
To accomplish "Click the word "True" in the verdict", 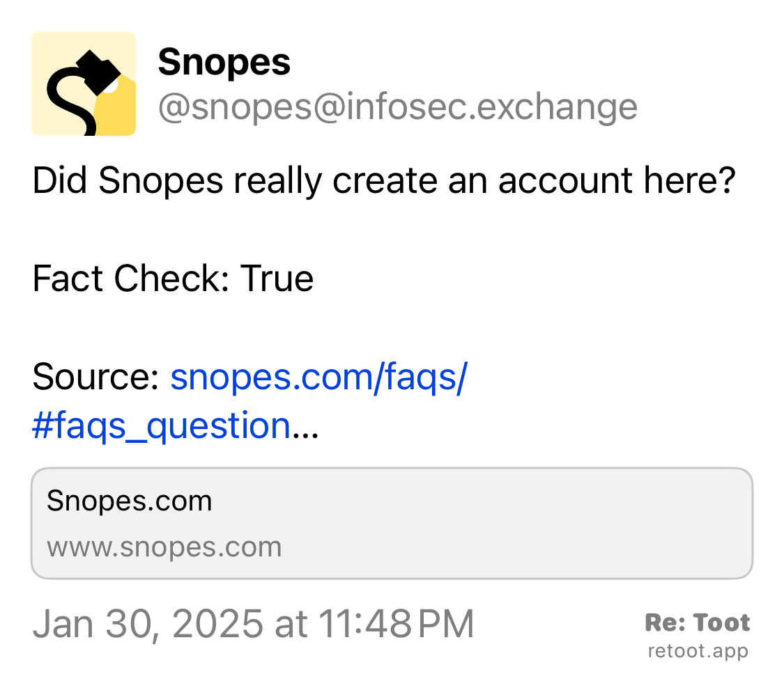I will [x=277, y=279].
